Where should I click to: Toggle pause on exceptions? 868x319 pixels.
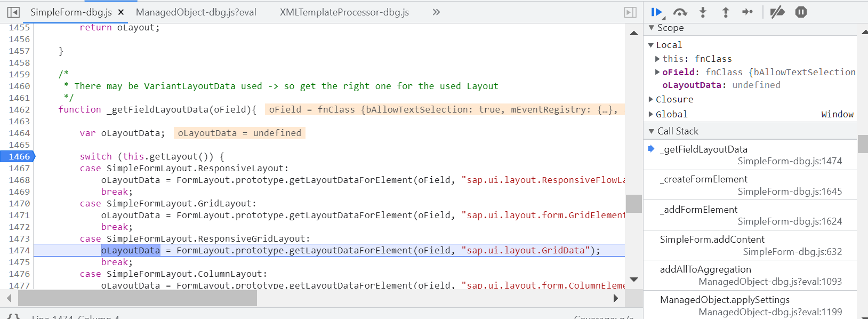(x=801, y=12)
